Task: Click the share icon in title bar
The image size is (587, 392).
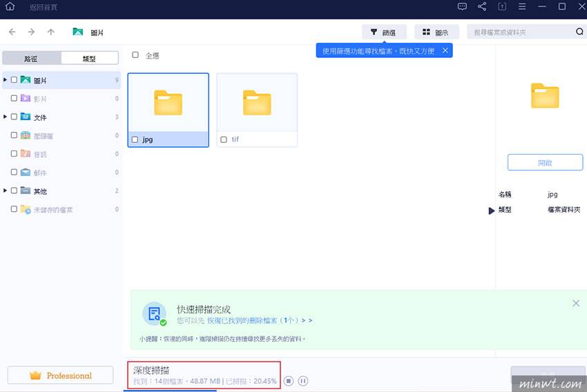Action: 482,6
